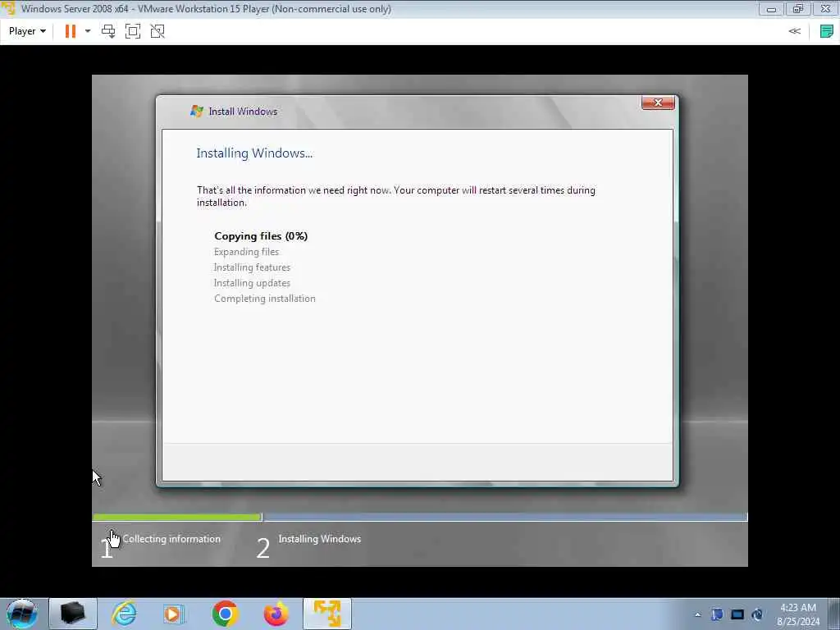Send Ctrl+Alt+Del to the VM
840x630 pixels.
[x=108, y=31]
